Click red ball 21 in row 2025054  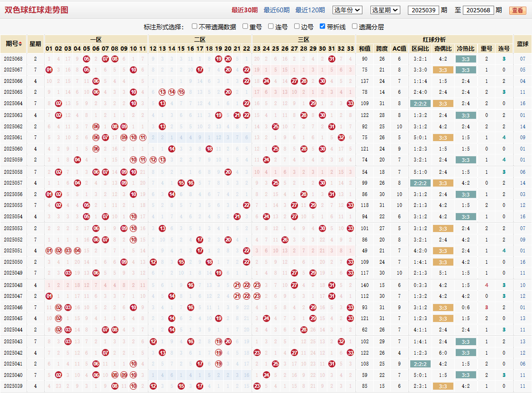point(237,217)
